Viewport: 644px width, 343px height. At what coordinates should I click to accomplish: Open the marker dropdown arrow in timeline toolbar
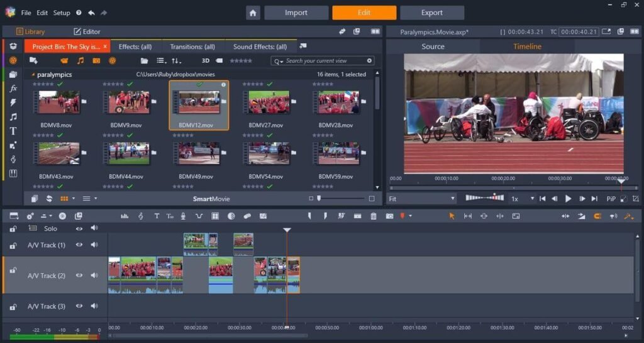click(x=410, y=216)
